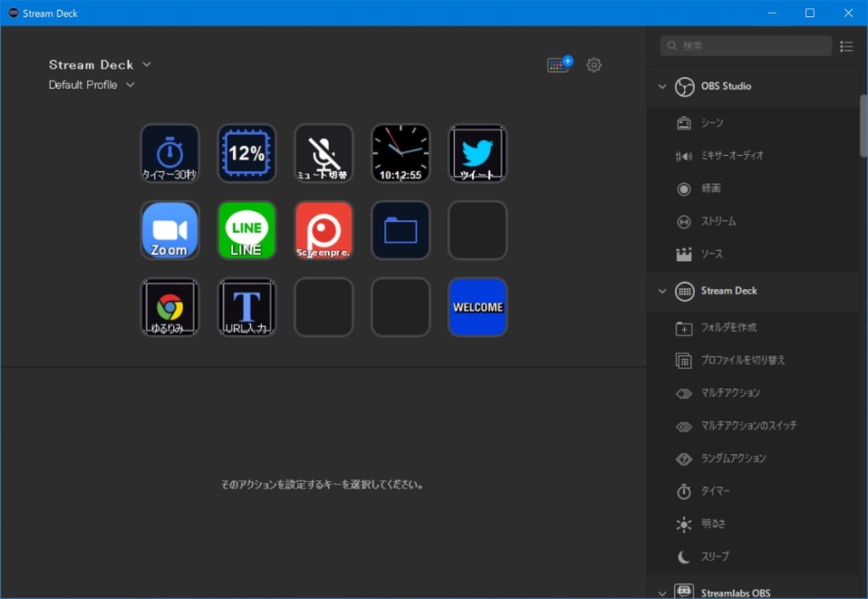Select the empty key left of WELCOME
868x599 pixels.
(401, 307)
